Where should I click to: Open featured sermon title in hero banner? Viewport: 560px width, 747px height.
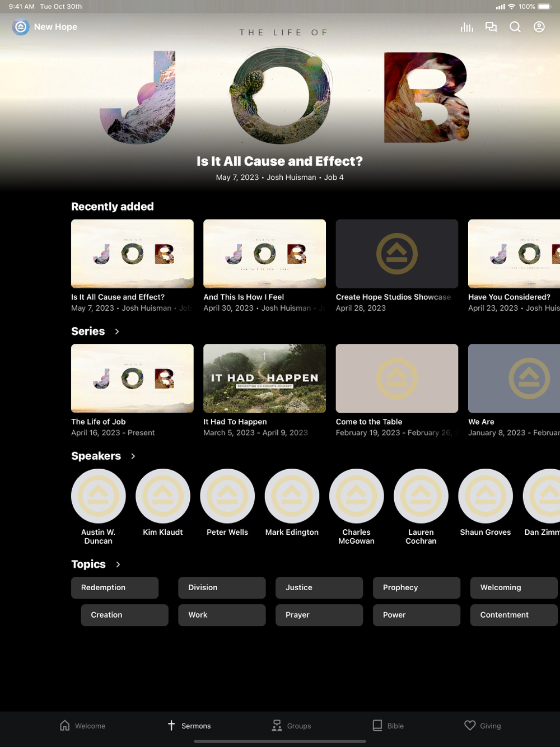[x=279, y=161]
